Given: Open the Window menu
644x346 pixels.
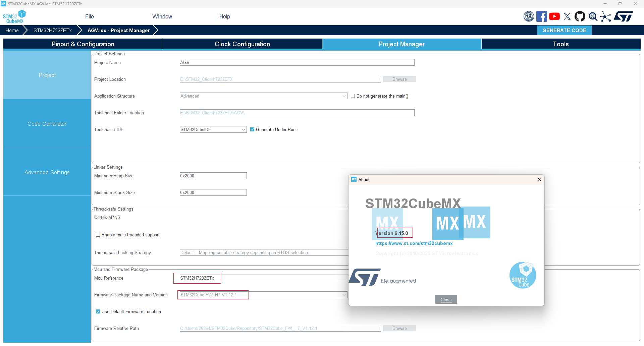Looking at the screenshot, I should pyautogui.click(x=162, y=16).
